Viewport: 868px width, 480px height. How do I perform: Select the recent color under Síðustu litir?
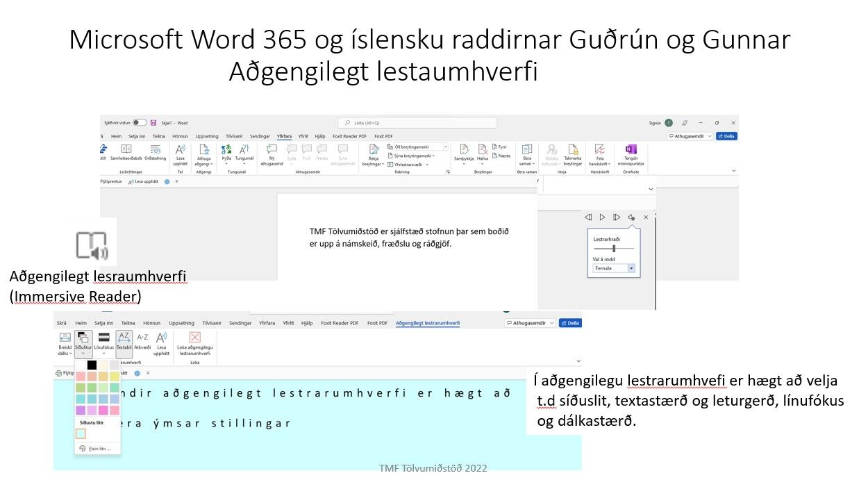click(81, 433)
